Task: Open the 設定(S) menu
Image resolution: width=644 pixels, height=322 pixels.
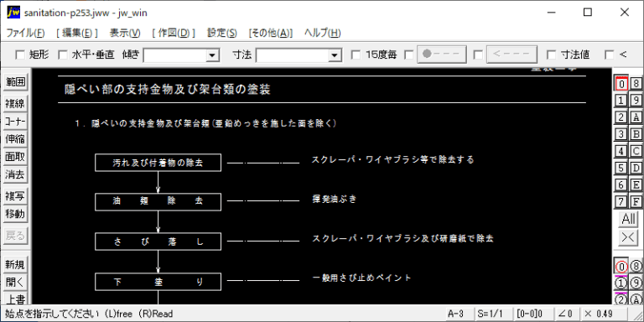Action: (x=221, y=34)
